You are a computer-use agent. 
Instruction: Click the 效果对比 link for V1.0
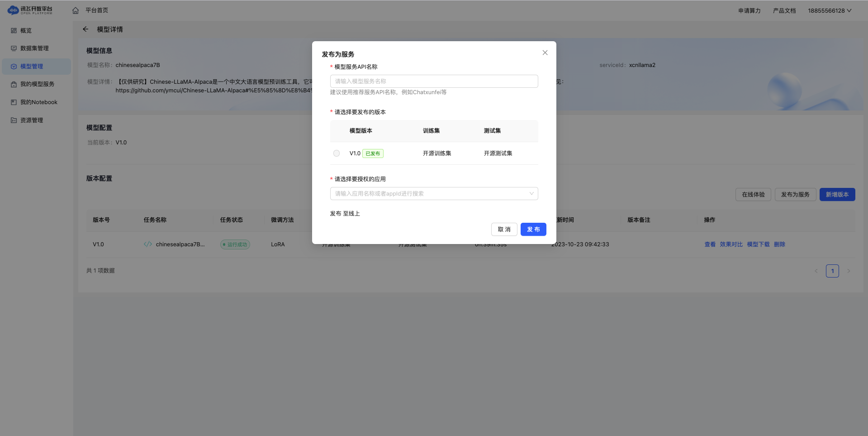tap(731, 244)
